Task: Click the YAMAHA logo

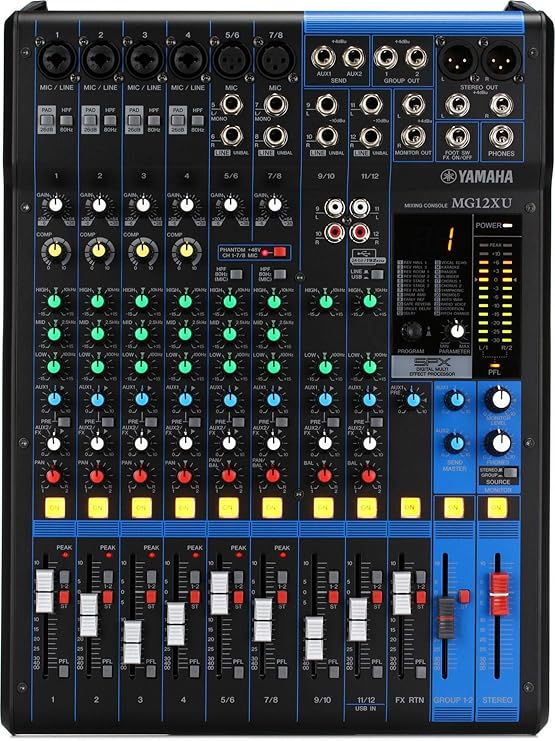Action: (477, 177)
